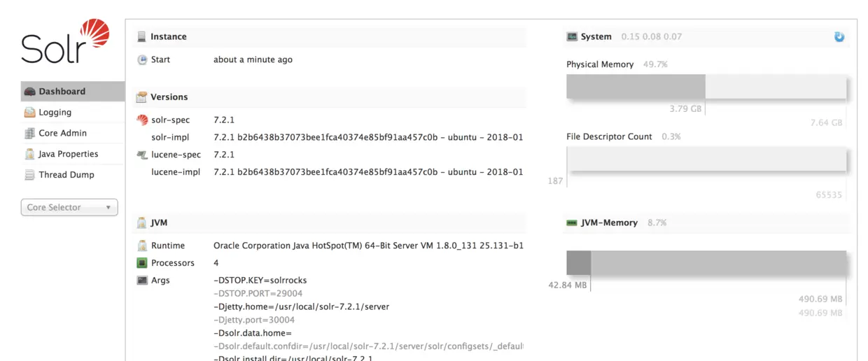Open the Core Selector dropdown
868x361 pixels.
pos(69,207)
